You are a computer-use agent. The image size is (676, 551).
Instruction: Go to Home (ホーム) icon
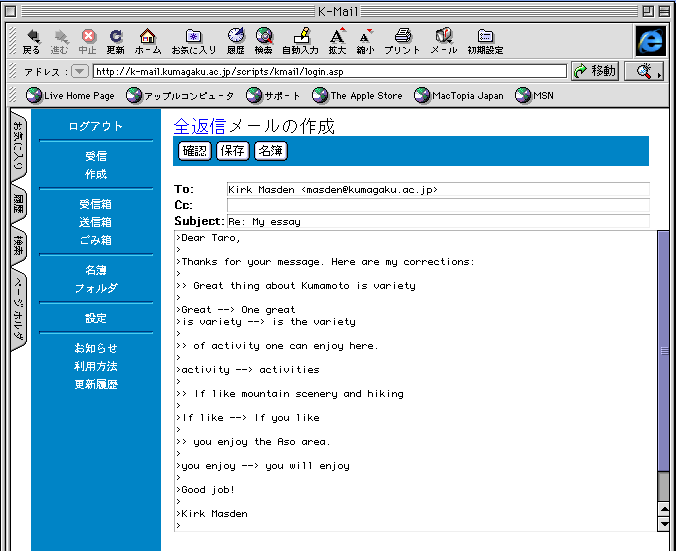click(148, 41)
